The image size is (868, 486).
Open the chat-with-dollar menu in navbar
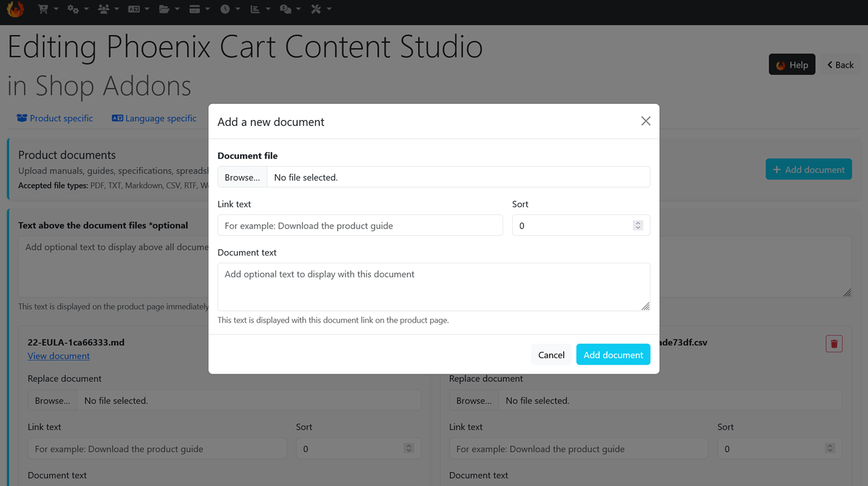pyautogui.click(x=291, y=9)
